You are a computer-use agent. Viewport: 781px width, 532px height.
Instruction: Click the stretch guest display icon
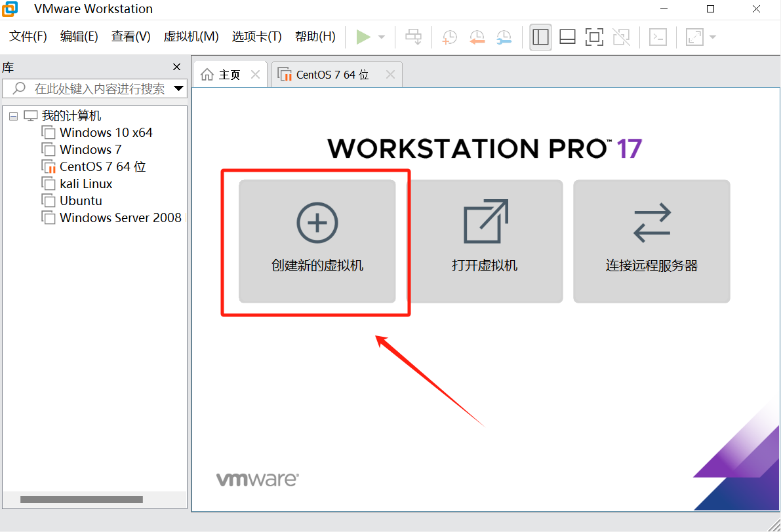(695, 37)
